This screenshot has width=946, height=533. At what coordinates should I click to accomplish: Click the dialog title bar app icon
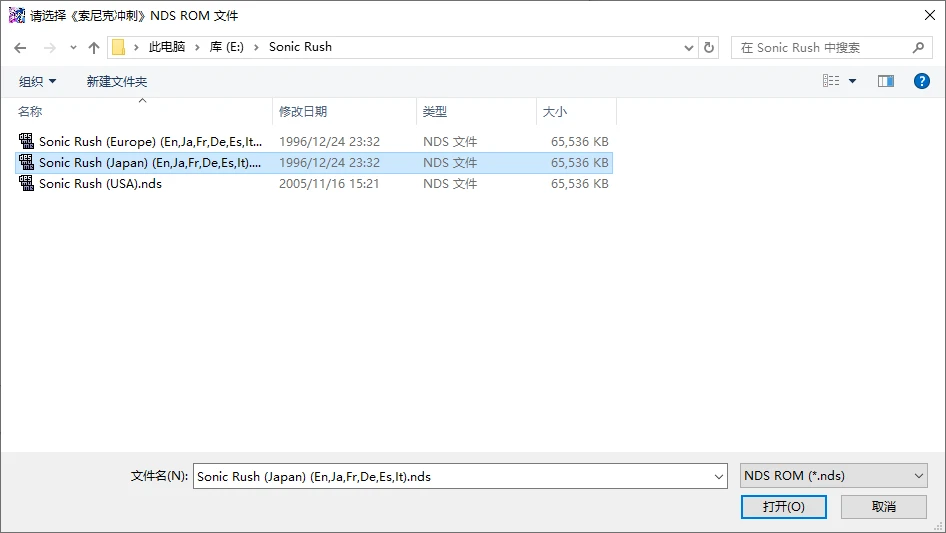[17, 15]
